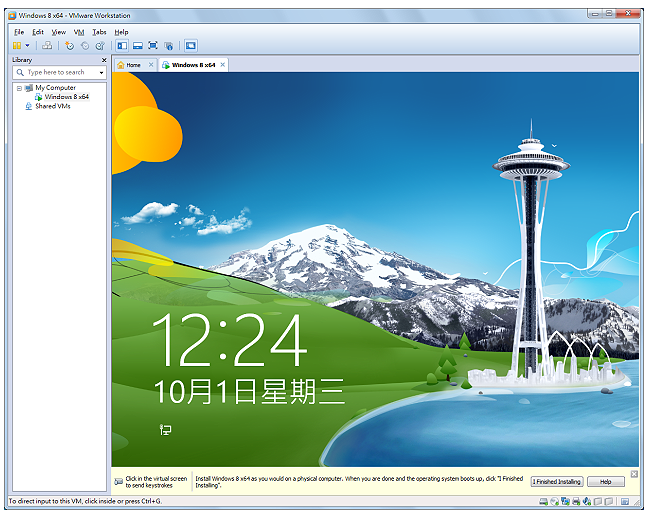Open the Help menu
This screenshot has width=648, height=515.
click(122, 32)
